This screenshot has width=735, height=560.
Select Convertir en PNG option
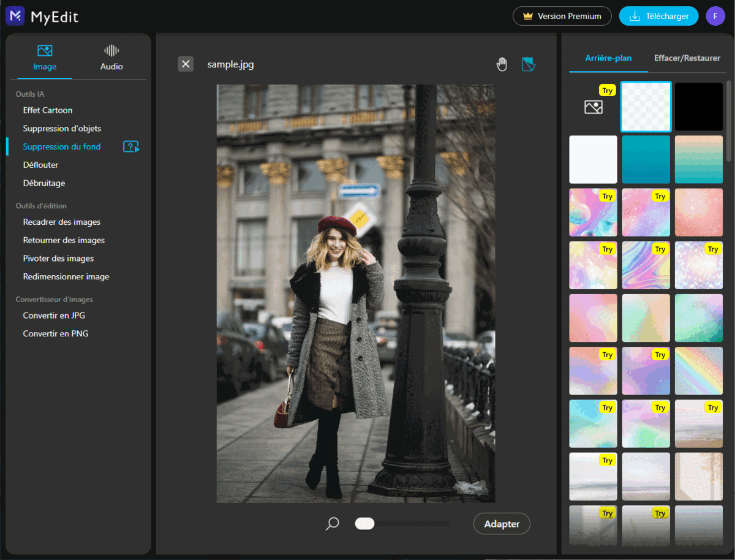[x=56, y=334]
